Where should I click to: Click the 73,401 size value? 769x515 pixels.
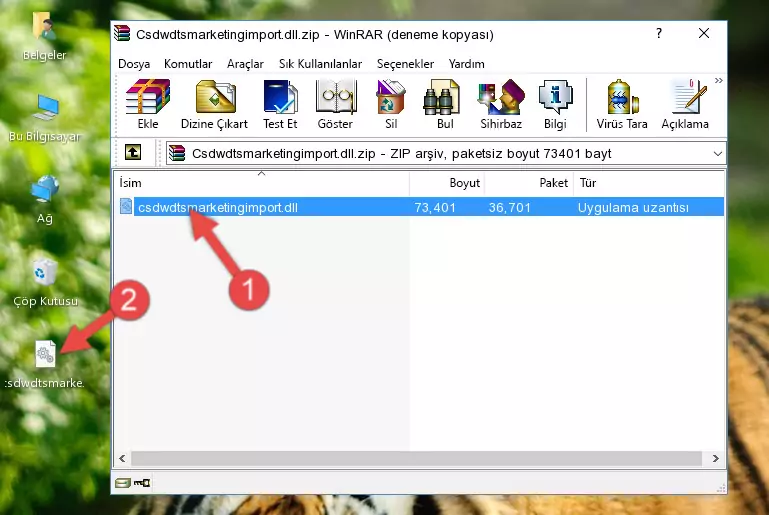point(435,207)
